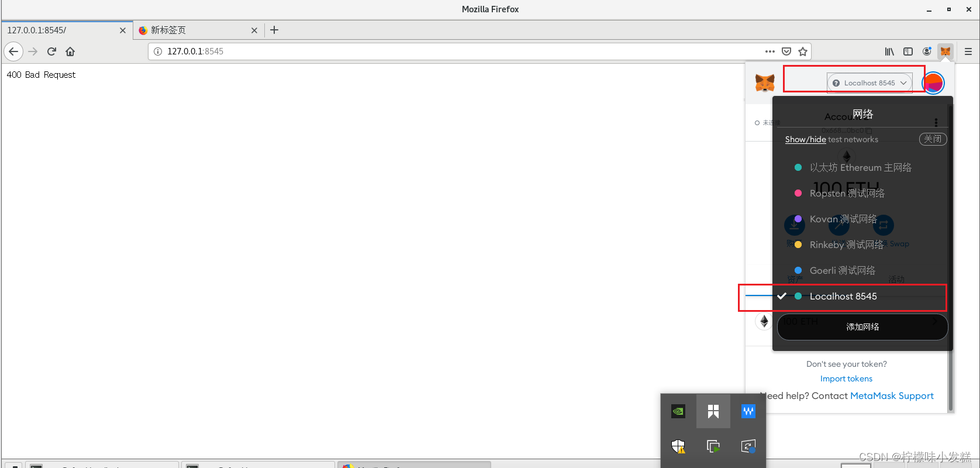
Task: Open the NVIDIA tray icon
Action: click(x=678, y=411)
